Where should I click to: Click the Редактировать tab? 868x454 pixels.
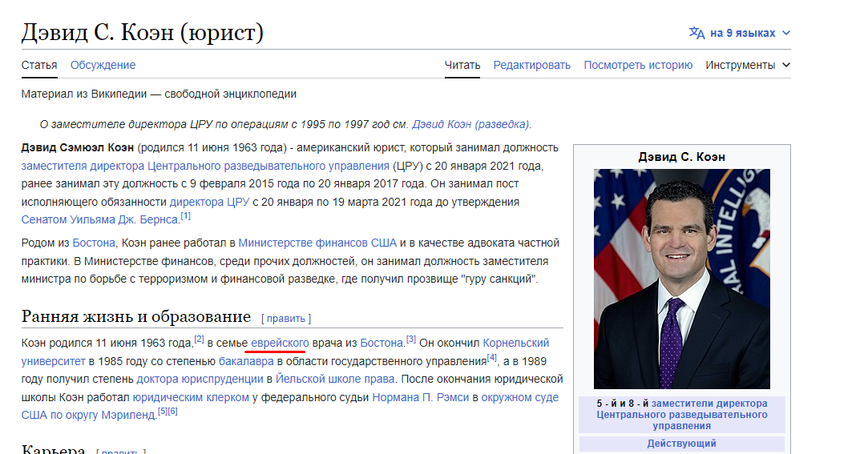pyautogui.click(x=531, y=65)
